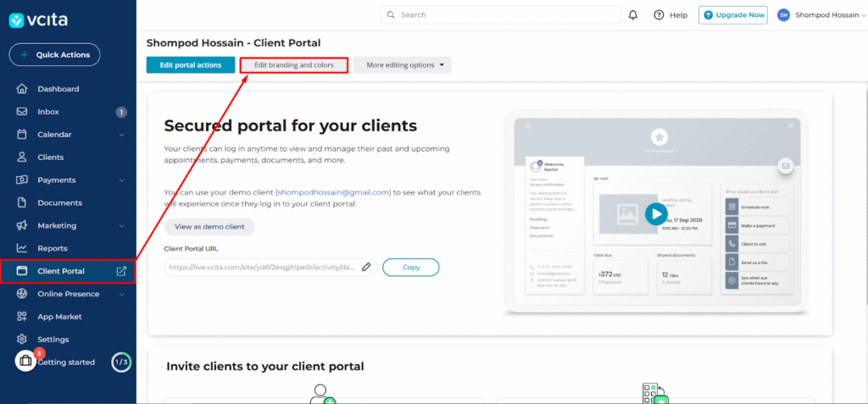The height and width of the screenshot is (404, 868).
Task: Click the Client Portal window icon
Action: click(21, 271)
